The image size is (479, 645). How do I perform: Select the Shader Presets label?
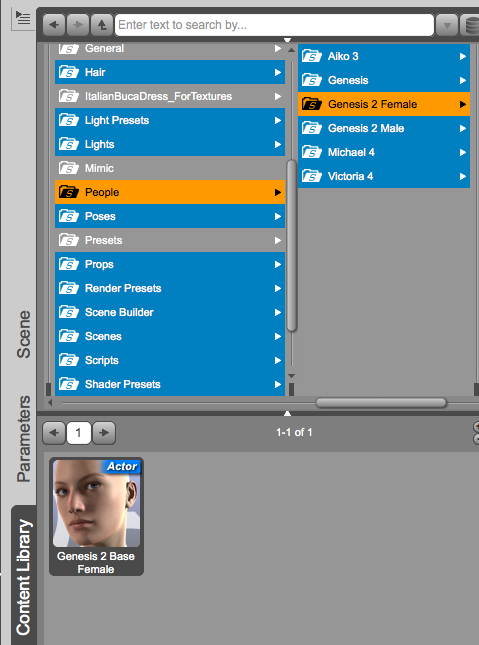pos(123,384)
